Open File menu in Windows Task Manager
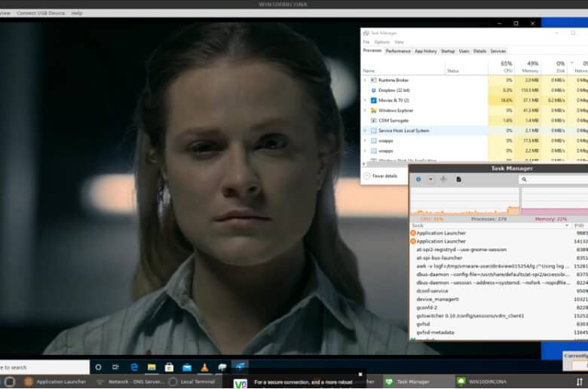This screenshot has height=389, width=588. pos(366,42)
